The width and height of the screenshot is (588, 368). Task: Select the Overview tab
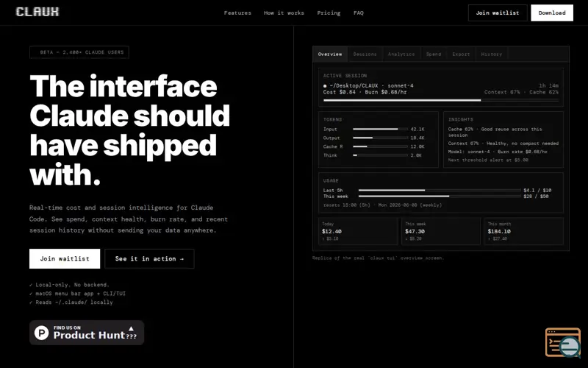tap(330, 54)
